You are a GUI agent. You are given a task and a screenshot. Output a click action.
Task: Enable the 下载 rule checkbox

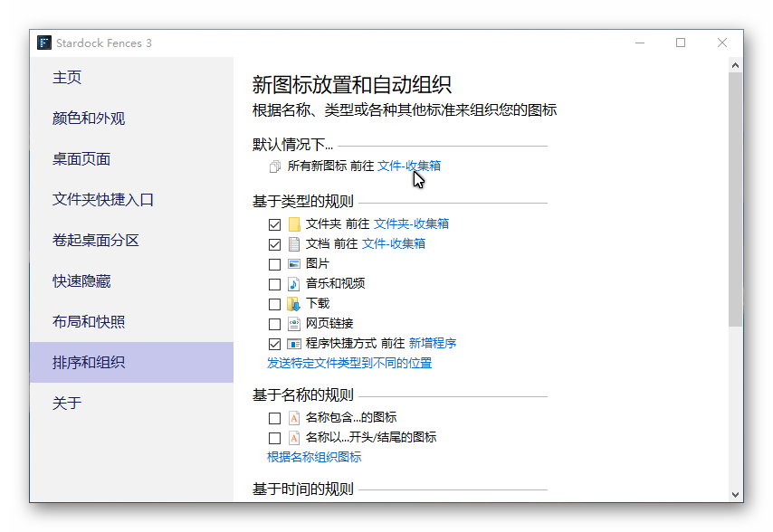tap(274, 304)
